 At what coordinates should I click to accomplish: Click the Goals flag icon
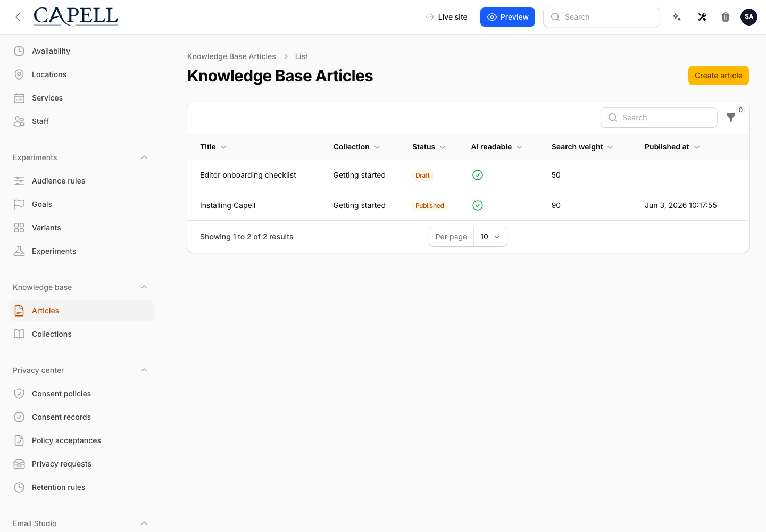(19, 204)
